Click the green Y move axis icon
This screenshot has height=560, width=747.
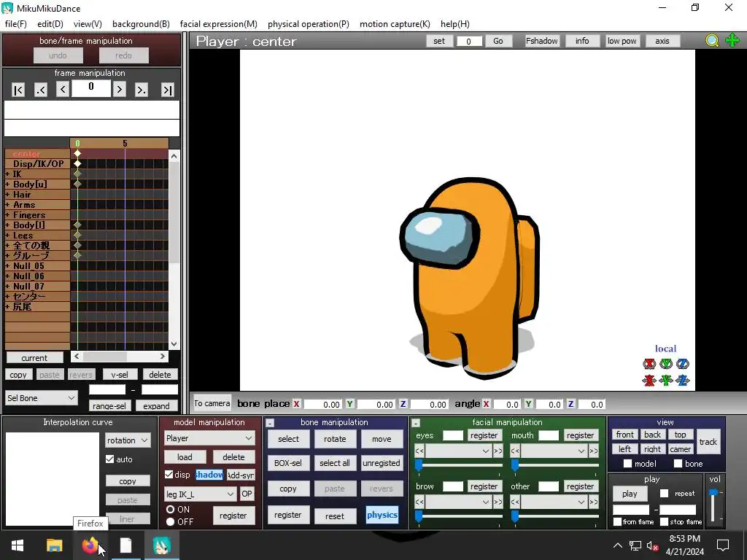click(666, 381)
